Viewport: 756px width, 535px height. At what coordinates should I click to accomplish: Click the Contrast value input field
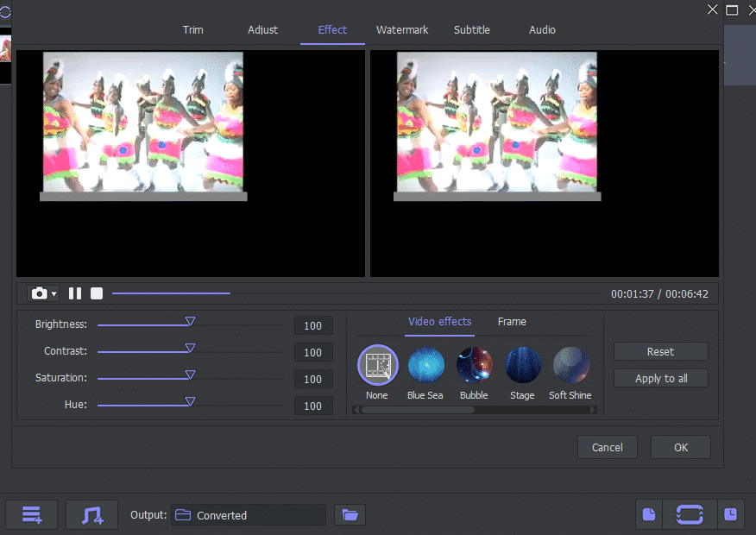313,352
